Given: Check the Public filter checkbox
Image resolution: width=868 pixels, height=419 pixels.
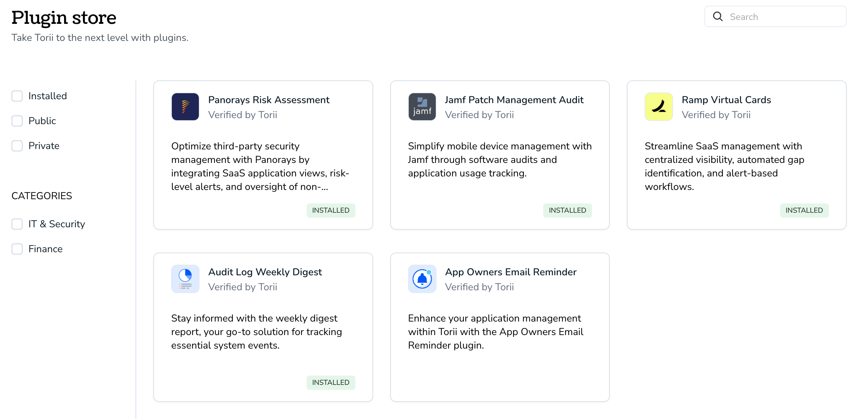Looking at the screenshot, I should [17, 121].
